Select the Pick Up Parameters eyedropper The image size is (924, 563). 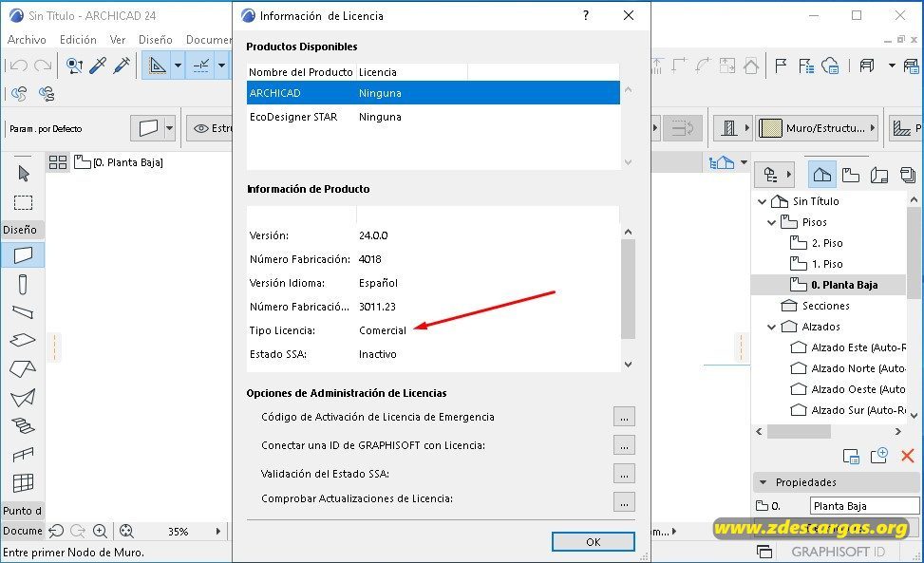(98, 66)
